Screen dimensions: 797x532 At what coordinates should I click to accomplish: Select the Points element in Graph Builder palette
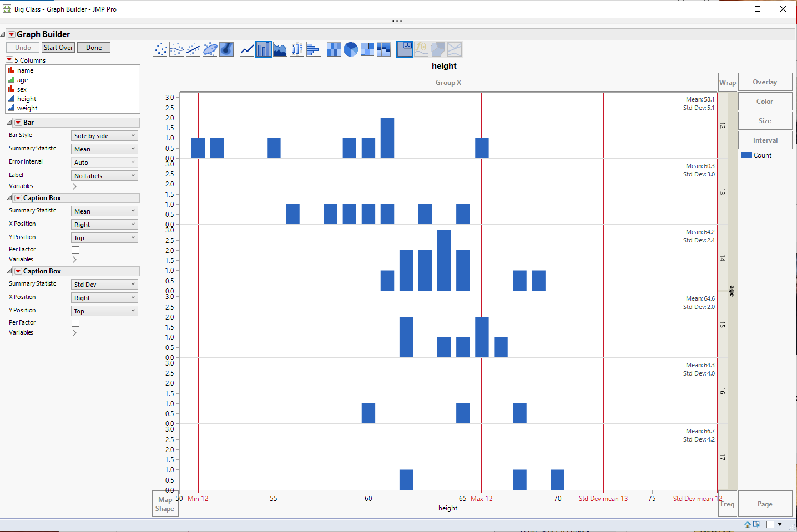pyautogui.click(x=160, y=49)
